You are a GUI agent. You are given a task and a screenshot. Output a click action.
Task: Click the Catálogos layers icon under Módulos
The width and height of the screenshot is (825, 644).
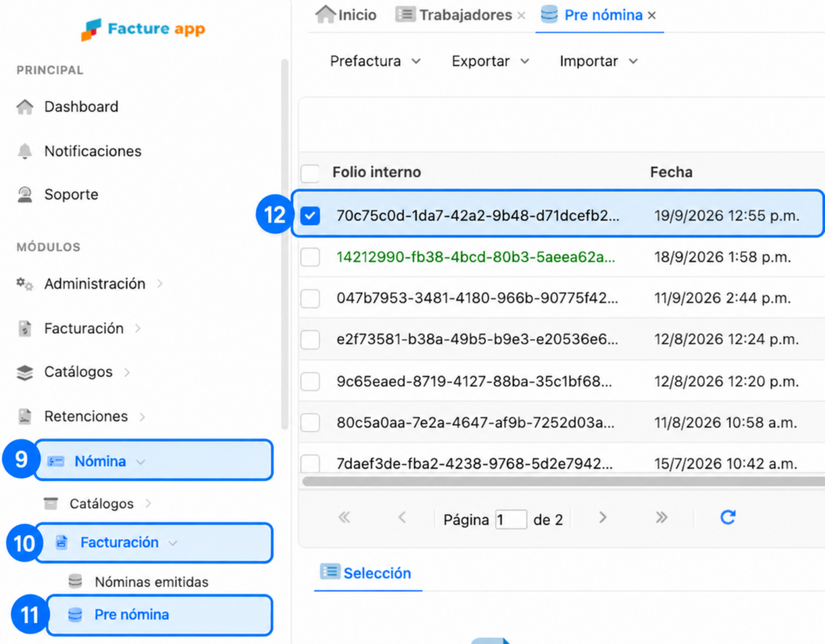(x=25, y=372)
